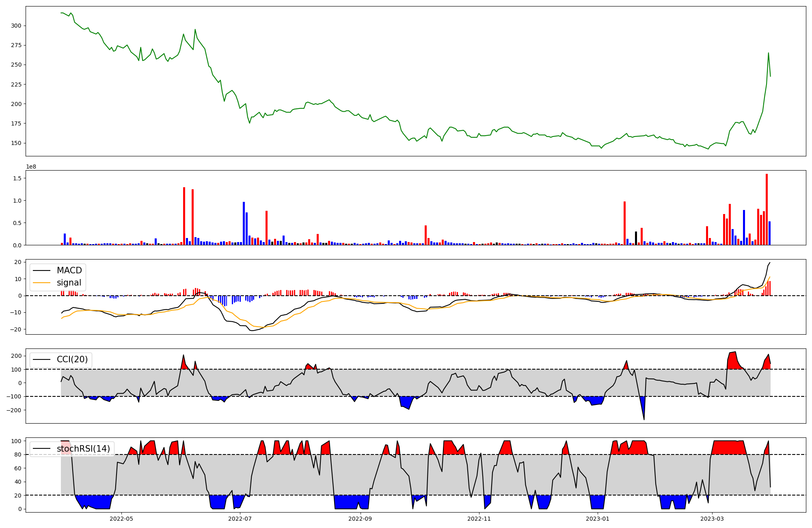The image size is (812, 528).
Task: Click the tallest blue volume bar
Action: point(244,223)
